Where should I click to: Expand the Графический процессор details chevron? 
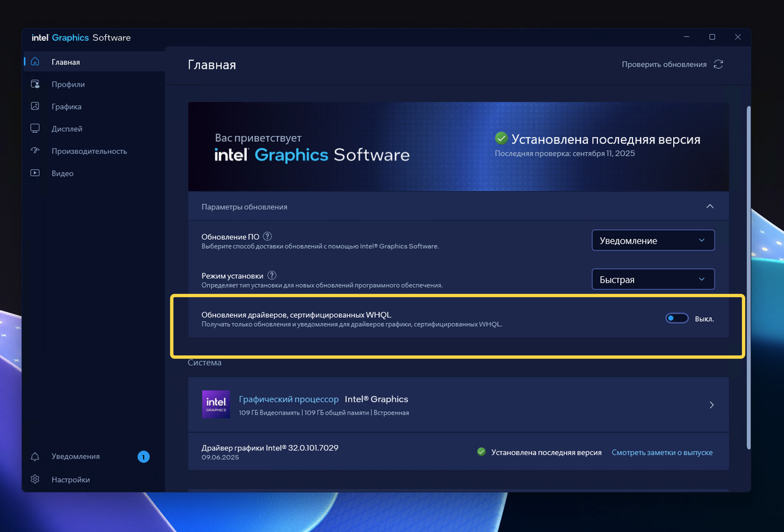[711, 405]
